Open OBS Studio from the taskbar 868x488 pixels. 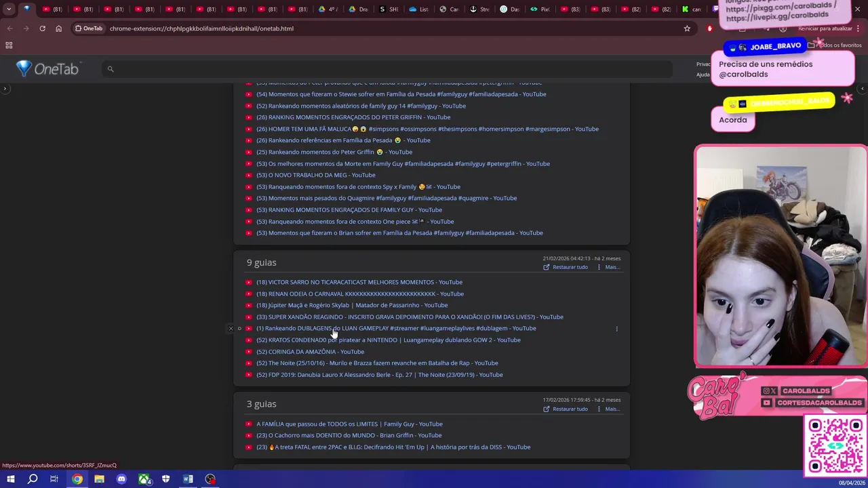[x=210, y=479]
